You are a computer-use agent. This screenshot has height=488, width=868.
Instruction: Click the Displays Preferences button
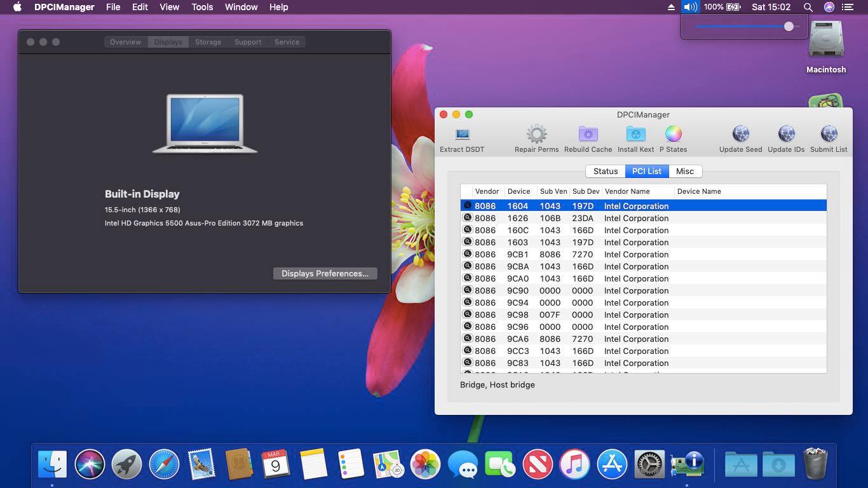(x=325, y=273)
